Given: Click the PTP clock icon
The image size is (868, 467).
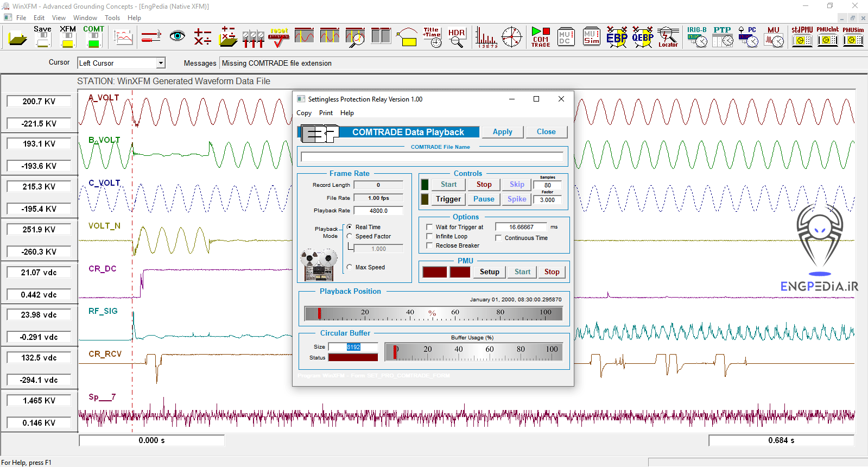Looking at the screenshot, I should (723, 37).
